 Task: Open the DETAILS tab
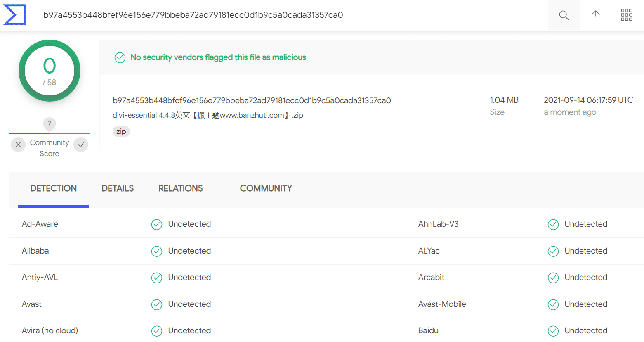(x=118, y=188)
